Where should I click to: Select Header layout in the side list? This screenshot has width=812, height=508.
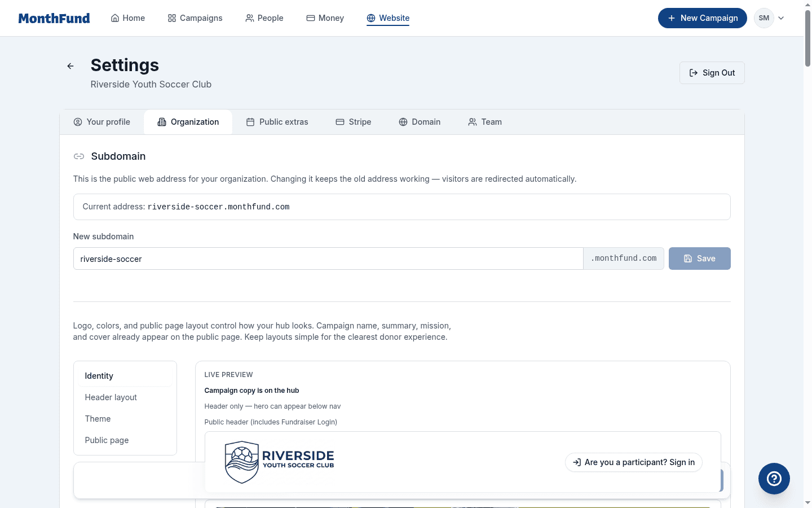(x=125, y=397)
